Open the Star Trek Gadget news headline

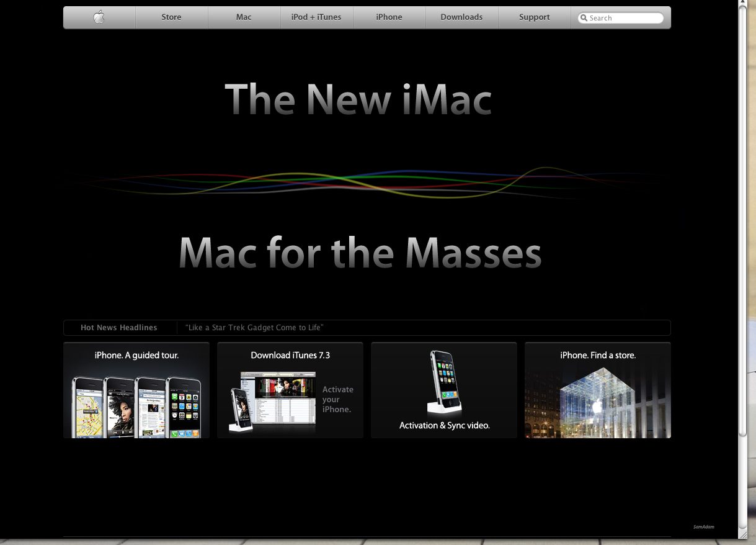254,328
